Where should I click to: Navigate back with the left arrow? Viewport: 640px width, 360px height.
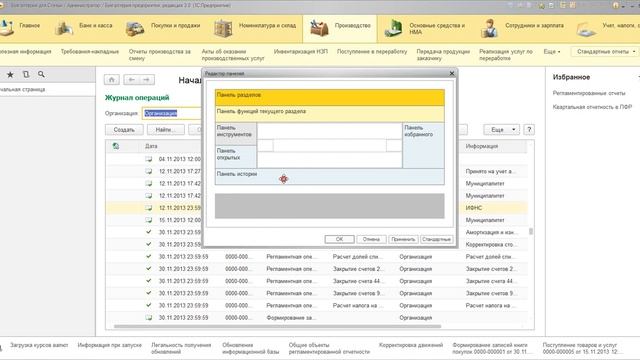click(131, 80)
